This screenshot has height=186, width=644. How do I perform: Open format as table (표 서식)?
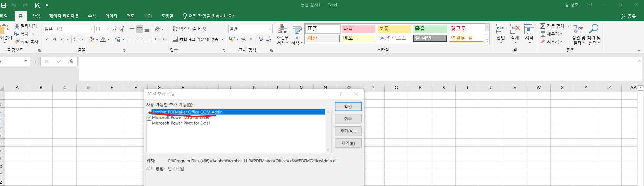(x=297, y=35)
